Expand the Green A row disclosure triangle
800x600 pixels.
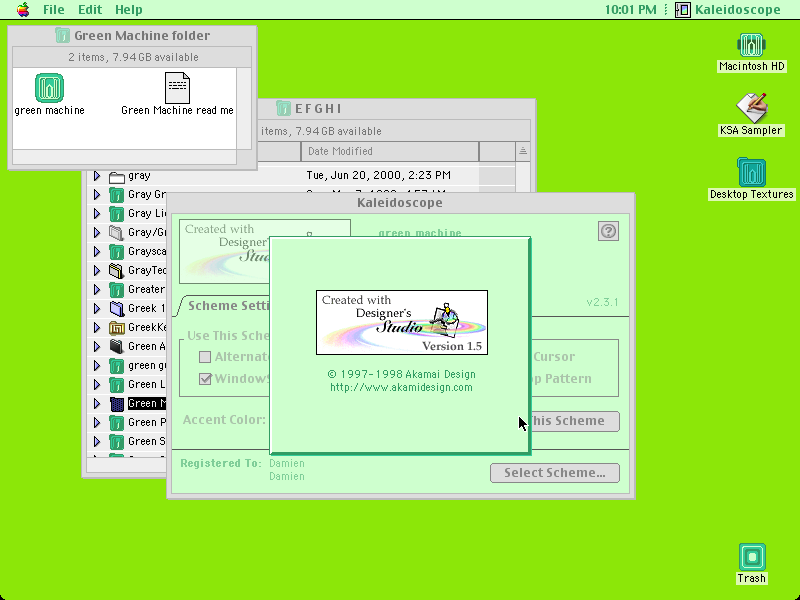(96, 346)
